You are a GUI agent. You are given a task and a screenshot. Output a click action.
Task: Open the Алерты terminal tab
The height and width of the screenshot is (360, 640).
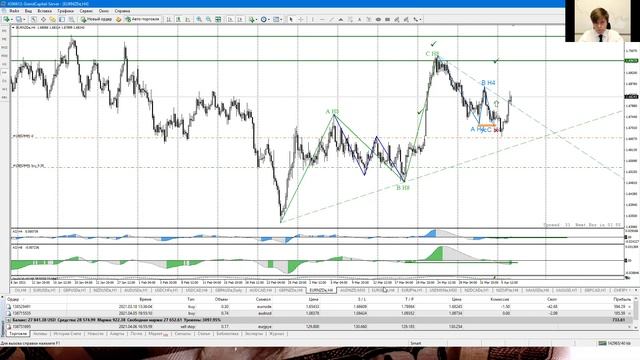click(x=117, y=334)
